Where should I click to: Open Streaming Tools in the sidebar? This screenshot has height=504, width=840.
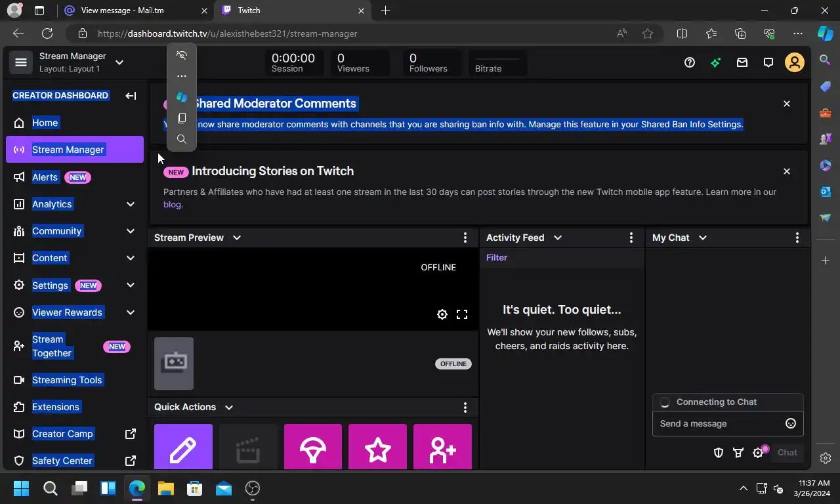click(75, 380)
